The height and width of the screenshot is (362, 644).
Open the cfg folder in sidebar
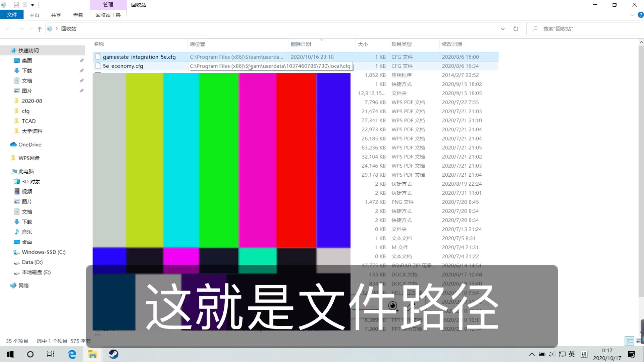tap(25, 111)
